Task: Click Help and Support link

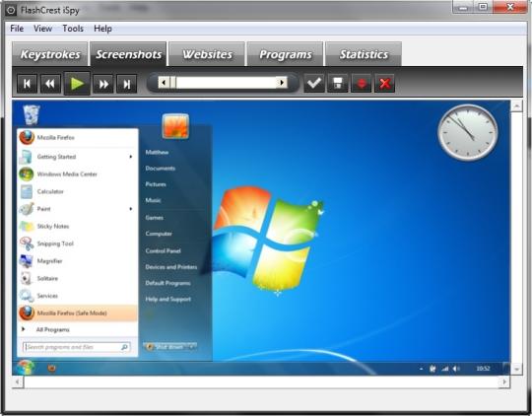Action: click(x=167, y=299)
